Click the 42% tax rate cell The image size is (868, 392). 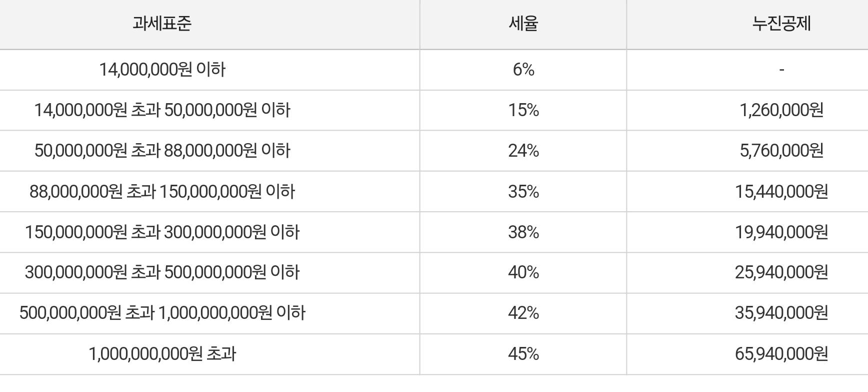[523, 313]
